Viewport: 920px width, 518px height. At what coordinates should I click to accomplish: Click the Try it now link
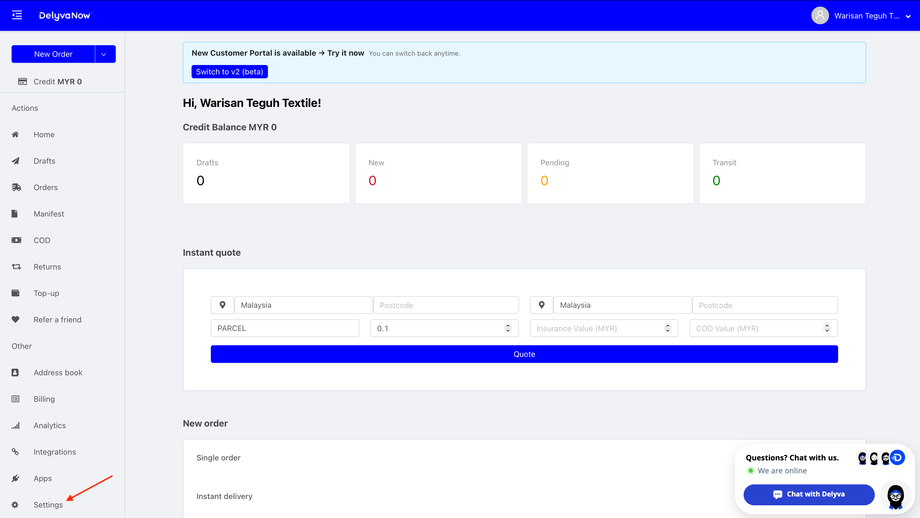(x=346, y=53)
